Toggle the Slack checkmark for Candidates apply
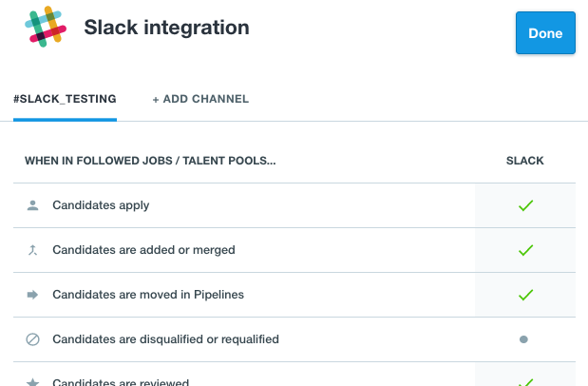Image resolution: width=588 pixels, height=386 pixels. click(525, 205)
